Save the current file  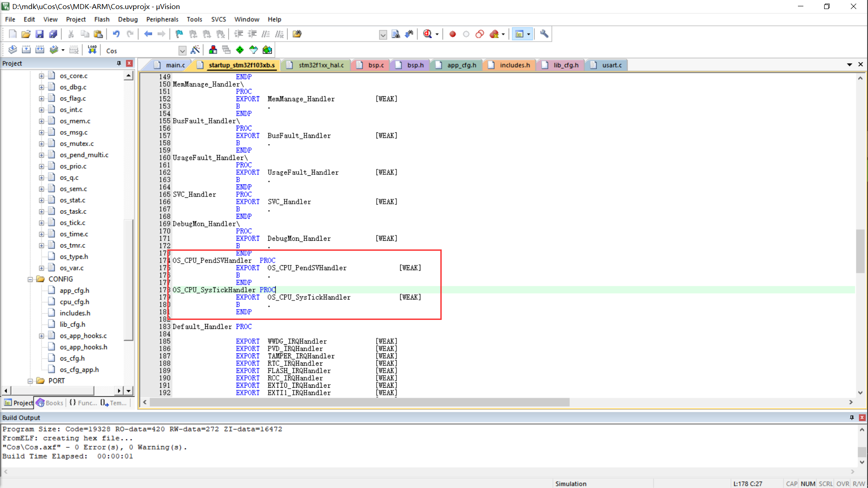(39, 34)
